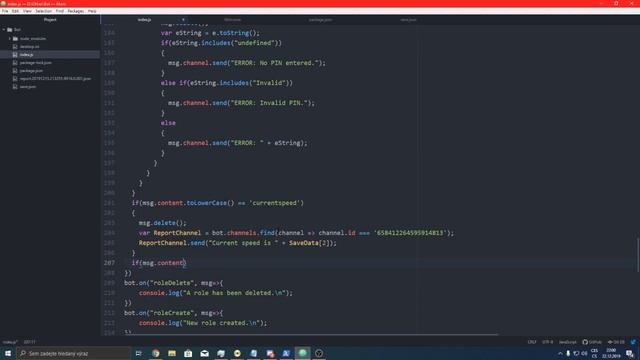Click the bot.on("roleDelete" line

point(173,283)
